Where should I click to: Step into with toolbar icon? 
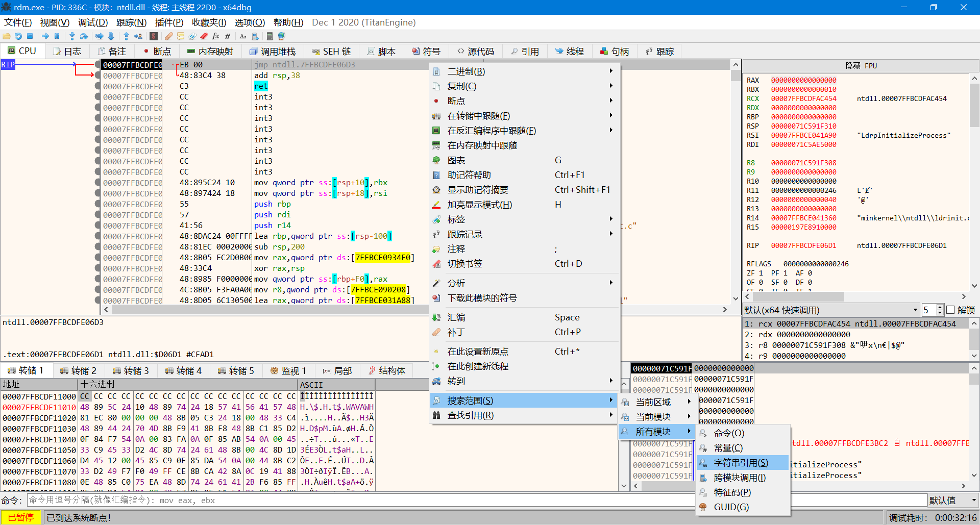click(x=72, y=36)
